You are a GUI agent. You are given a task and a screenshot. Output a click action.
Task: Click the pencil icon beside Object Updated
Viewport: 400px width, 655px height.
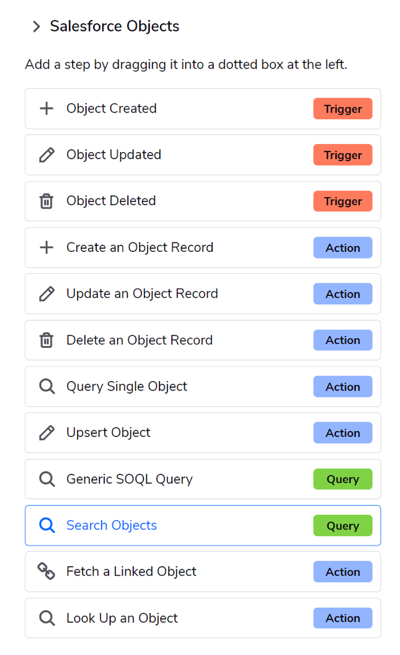(x=46, y=155)
